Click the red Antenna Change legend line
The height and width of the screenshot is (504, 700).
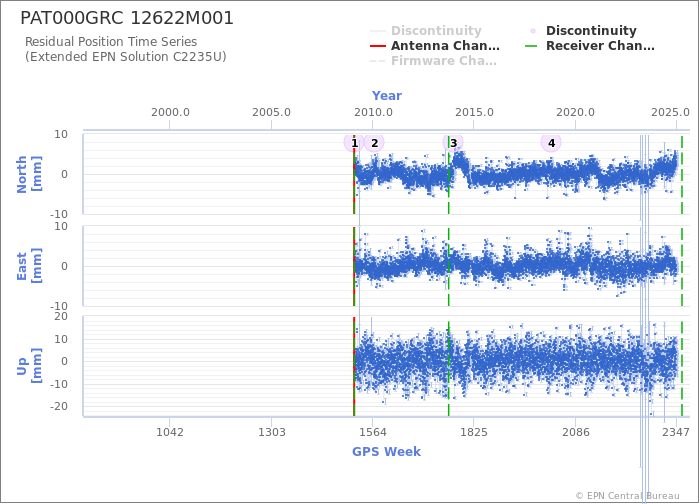point(378,46)
